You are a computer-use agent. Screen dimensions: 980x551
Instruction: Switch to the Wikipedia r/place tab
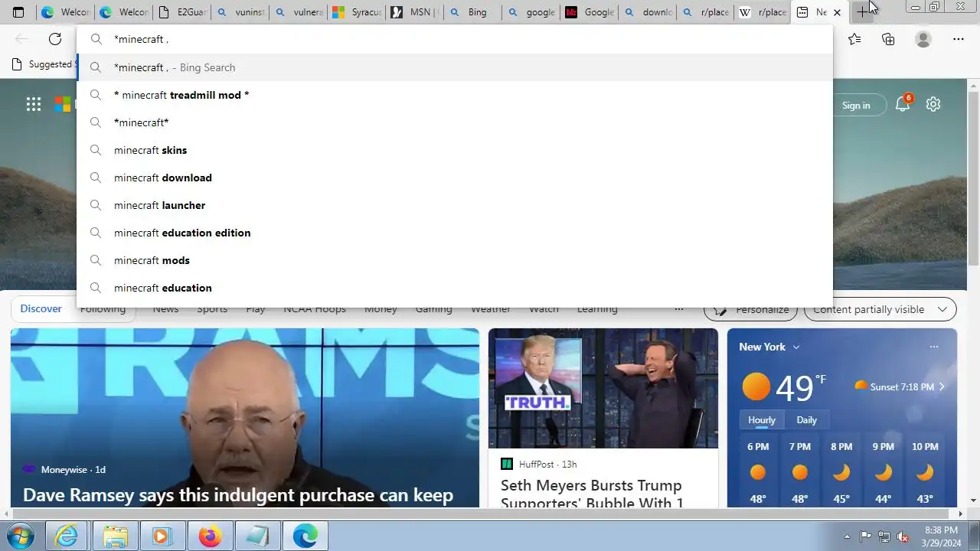[763, 12]
